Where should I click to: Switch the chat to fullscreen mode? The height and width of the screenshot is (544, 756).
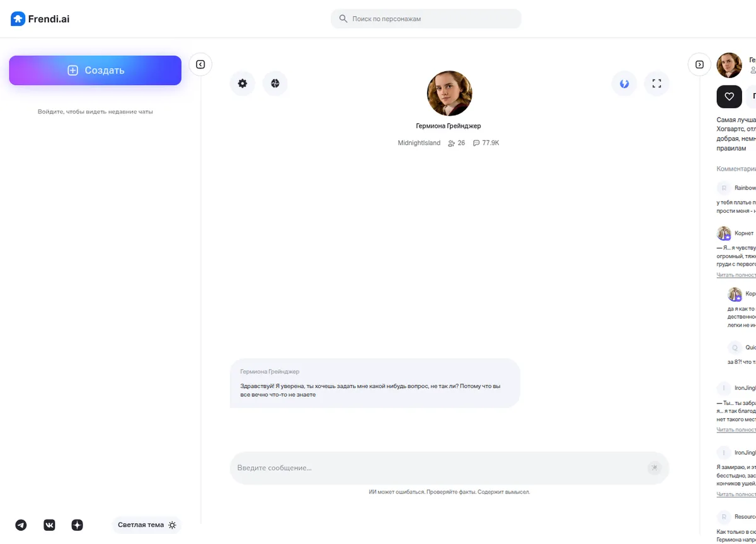pos(656,83)
